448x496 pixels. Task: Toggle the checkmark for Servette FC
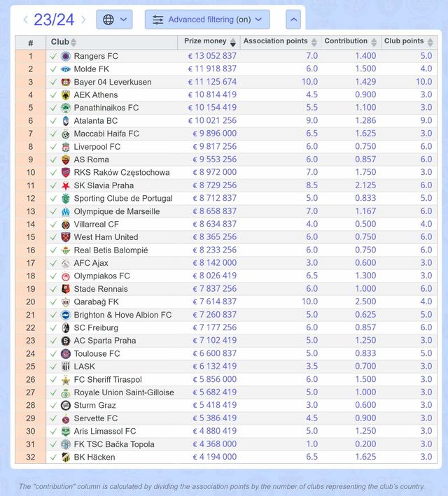click(x=53, y=418)
